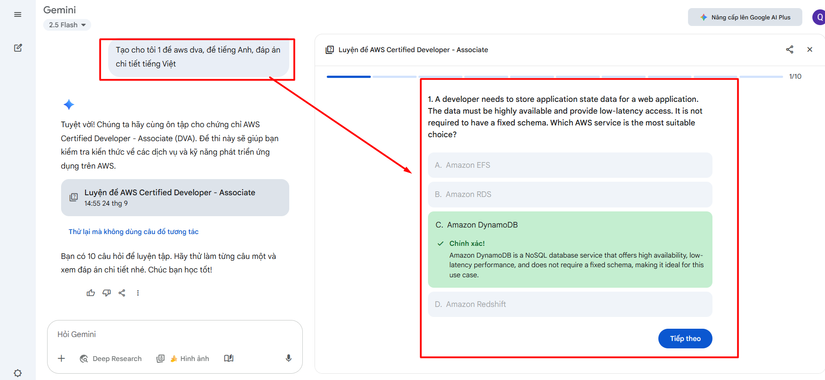
Task: Click the quiz icon beside panel title
Action: tap(329, 50)
